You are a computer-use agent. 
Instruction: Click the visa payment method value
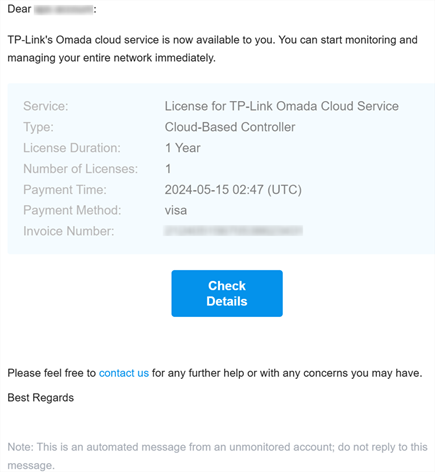coord(176,210)
